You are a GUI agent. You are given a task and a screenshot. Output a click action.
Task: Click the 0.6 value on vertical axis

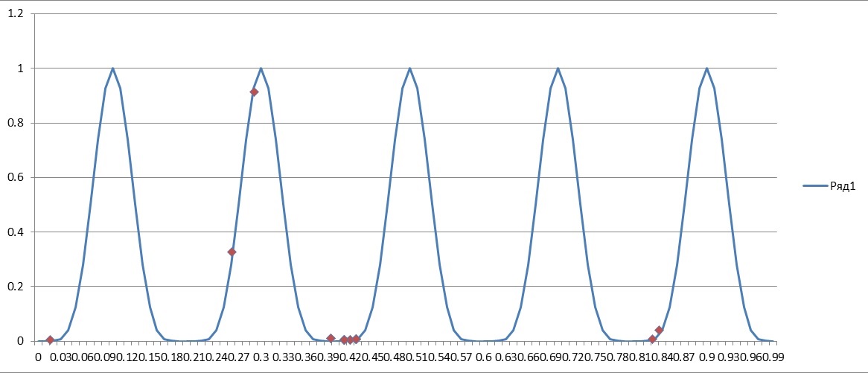(16, 178)
